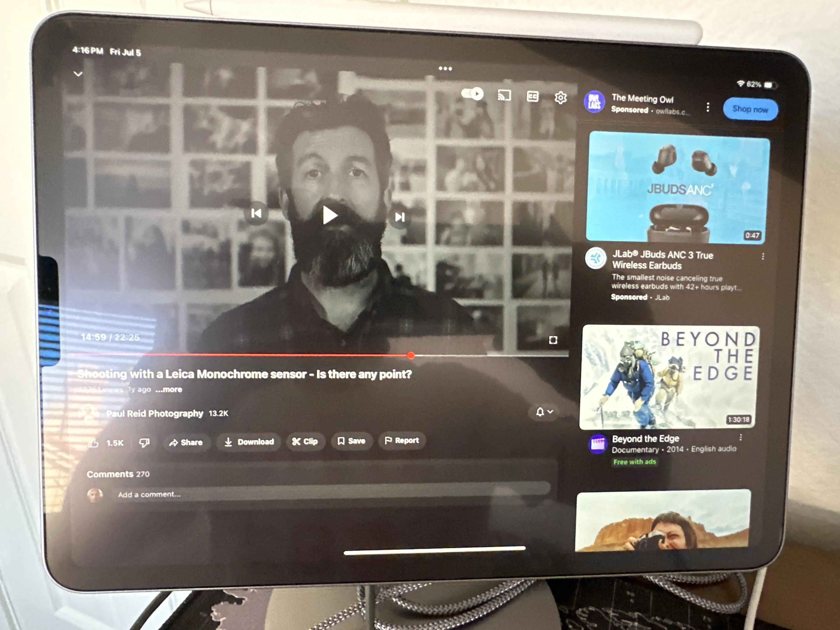Open the Cast to device icon

pyautogui.click(x=504, y=95)
